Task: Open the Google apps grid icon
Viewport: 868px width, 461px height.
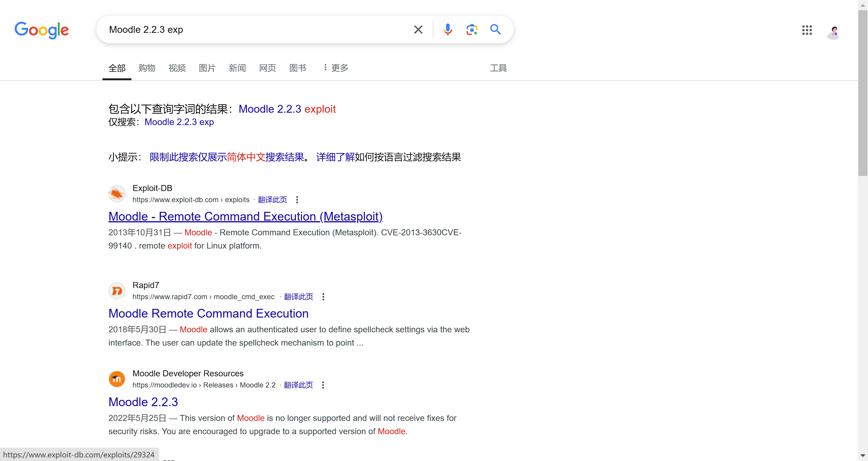Action: pos(807,30)
